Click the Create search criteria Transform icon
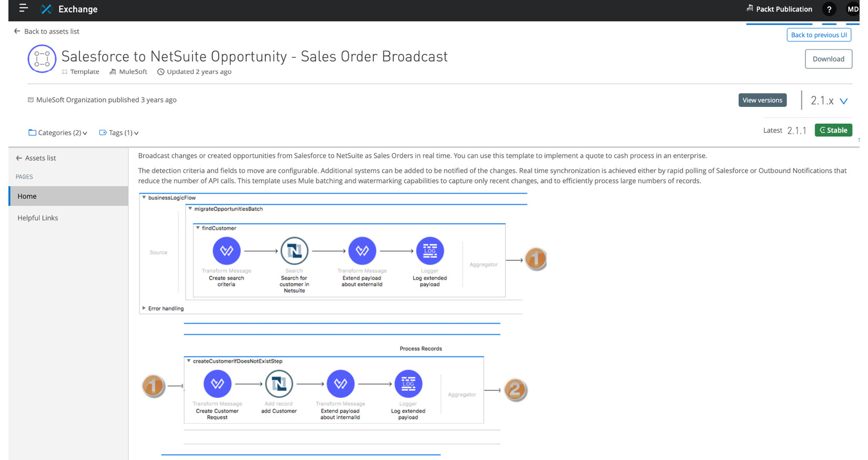 click(227, 251)
